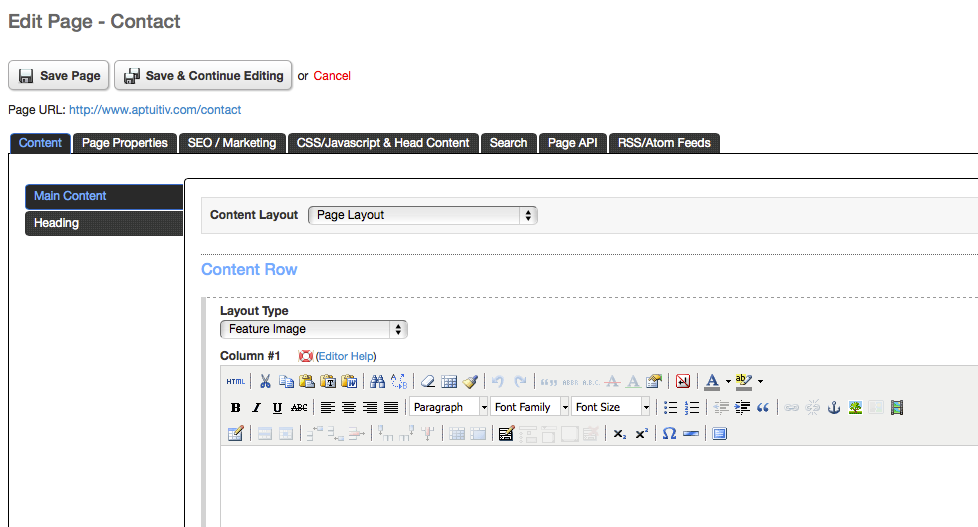
Task: Insert a table with the pencil icon in the third toolbar row
Action: point(235,433)
